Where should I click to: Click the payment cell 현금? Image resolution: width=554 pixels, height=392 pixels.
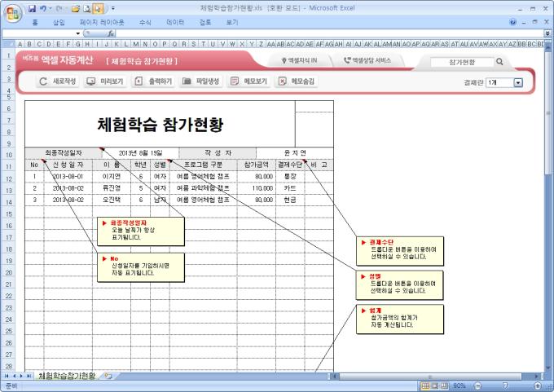pos(290,200)
